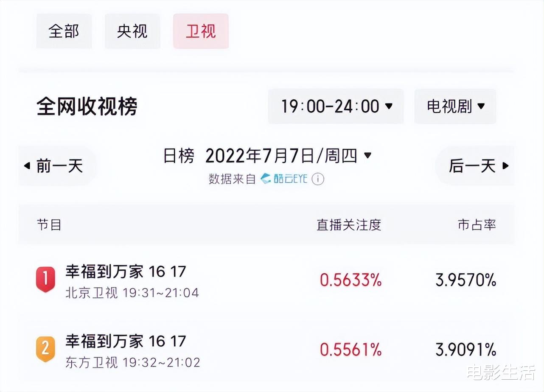Click the 0.5633% viewership value
Screen dimensions: 544x392
[x=351, y=280]
